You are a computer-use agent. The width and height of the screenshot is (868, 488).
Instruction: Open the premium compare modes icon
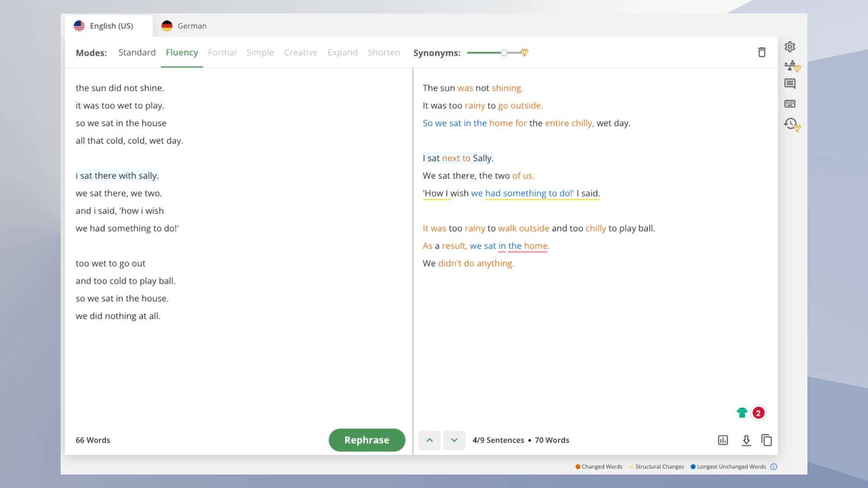[x=792, y=66]
